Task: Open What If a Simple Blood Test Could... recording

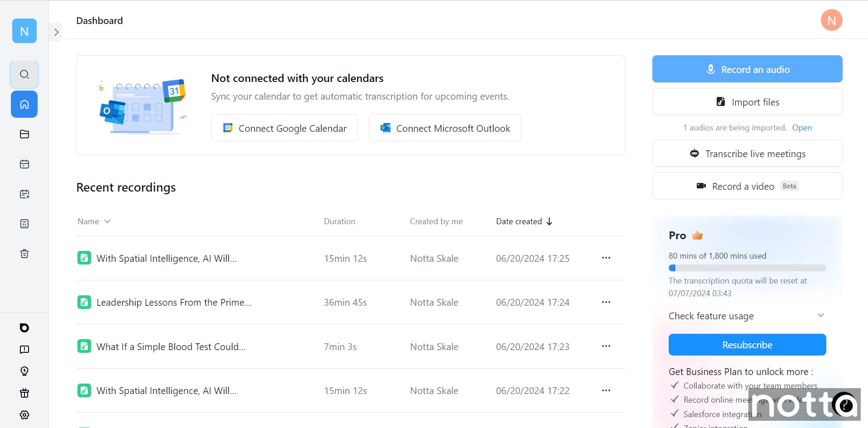Action: coord(171,347)
